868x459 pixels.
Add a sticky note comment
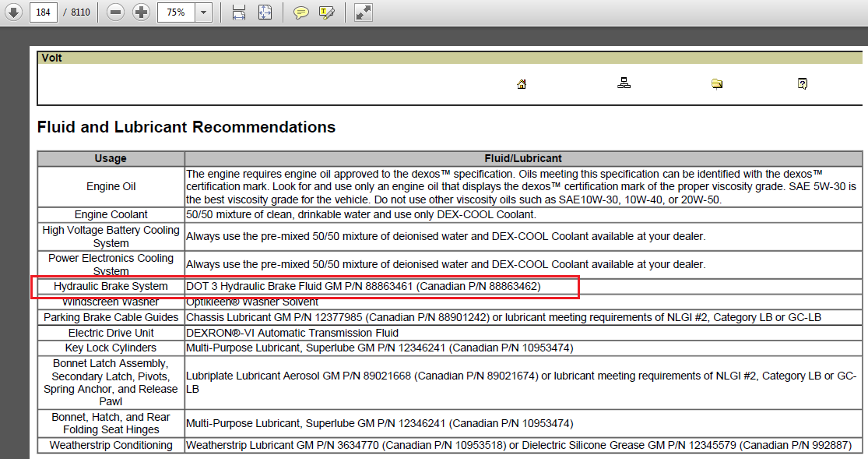coord(300,12)
